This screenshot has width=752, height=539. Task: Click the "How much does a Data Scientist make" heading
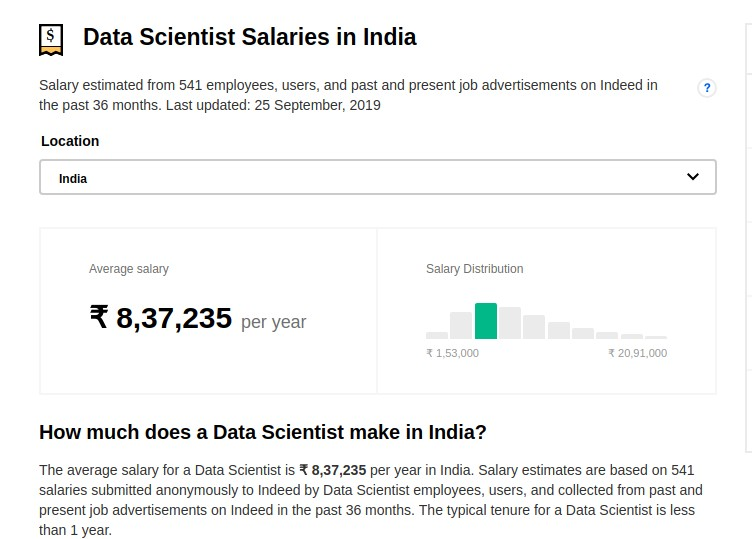[x=263, y=433]
